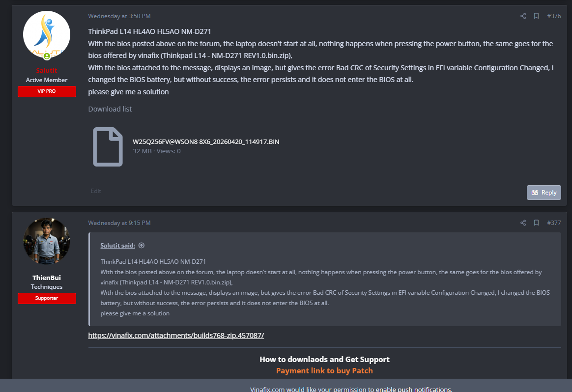
Task: Jump to quoted post using the up-arrow icon
Action: click(141, 245)
